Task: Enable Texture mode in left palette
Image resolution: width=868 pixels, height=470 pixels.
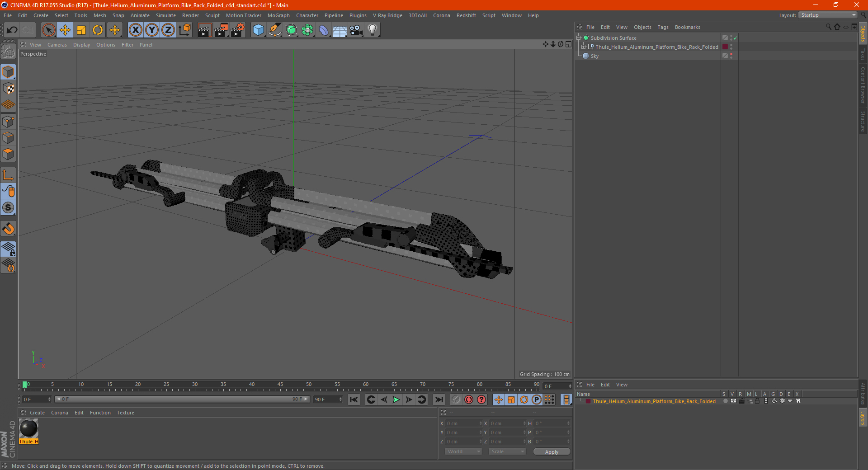Action: pos(8,89)
